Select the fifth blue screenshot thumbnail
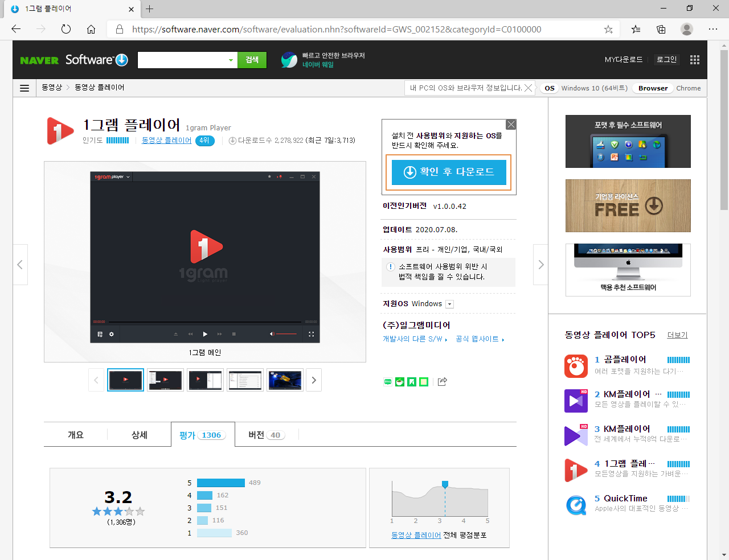 pos(285,380)
